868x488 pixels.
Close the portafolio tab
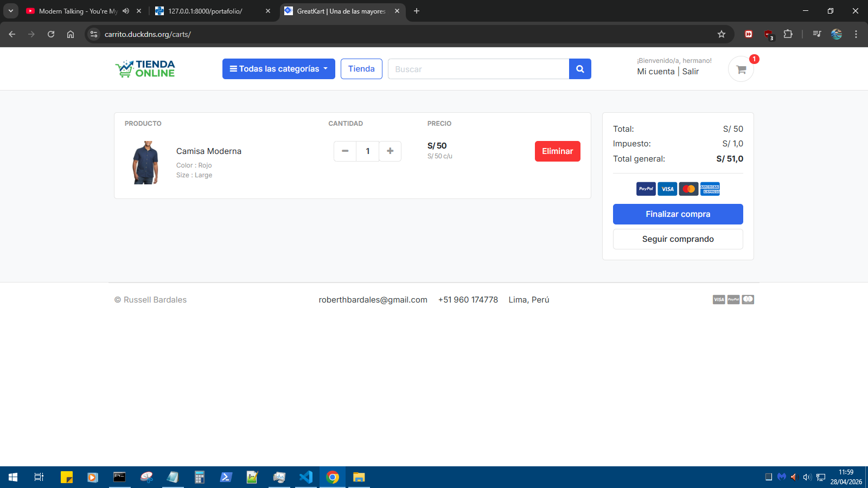tap(268, 11)
